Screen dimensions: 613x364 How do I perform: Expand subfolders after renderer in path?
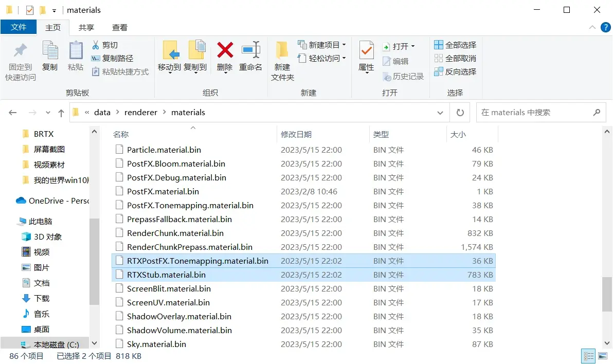click(x=164, y=112)
